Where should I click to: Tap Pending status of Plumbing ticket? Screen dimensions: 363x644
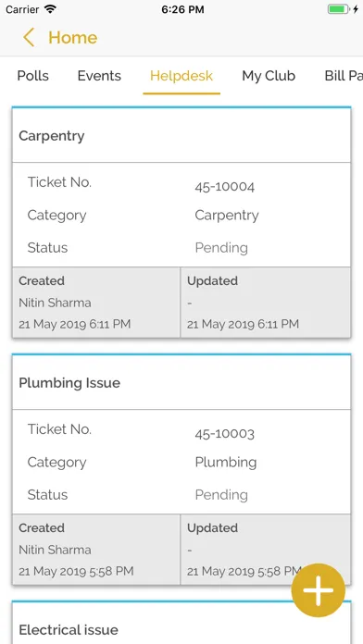pyautogui.click(x=221, y=494)
